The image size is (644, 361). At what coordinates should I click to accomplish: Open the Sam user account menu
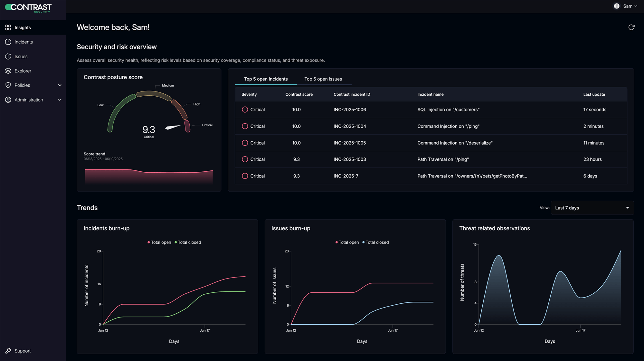(x=625, y=6)
